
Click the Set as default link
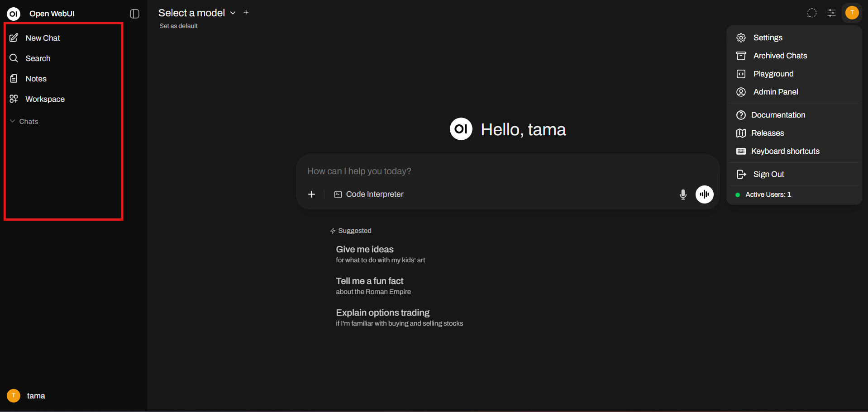point(178,26)
